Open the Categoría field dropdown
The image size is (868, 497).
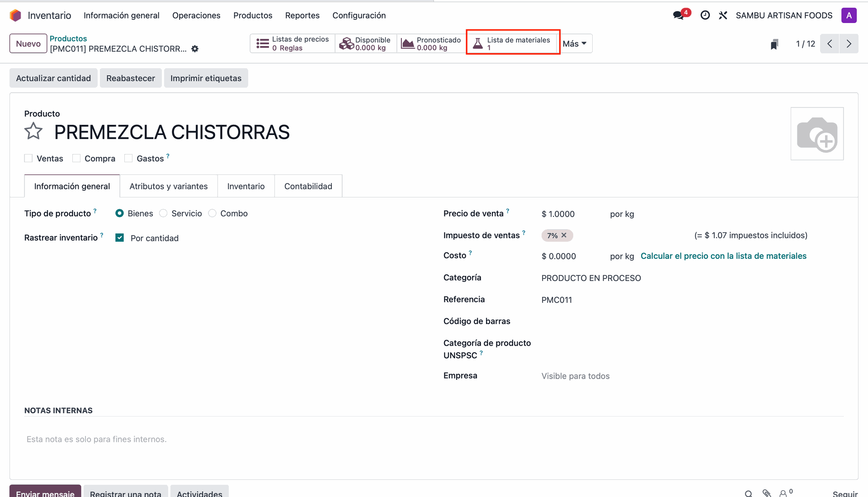pyautogui.click(x=591, y=278)
